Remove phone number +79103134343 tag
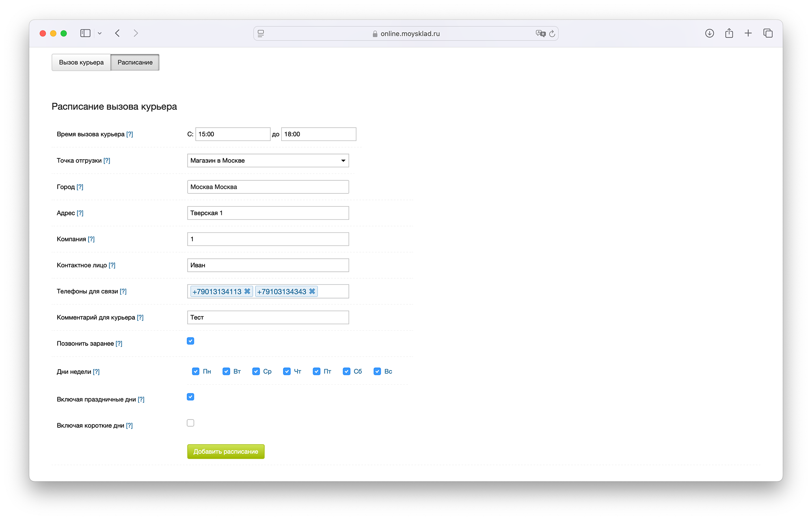 pos(312,291)
